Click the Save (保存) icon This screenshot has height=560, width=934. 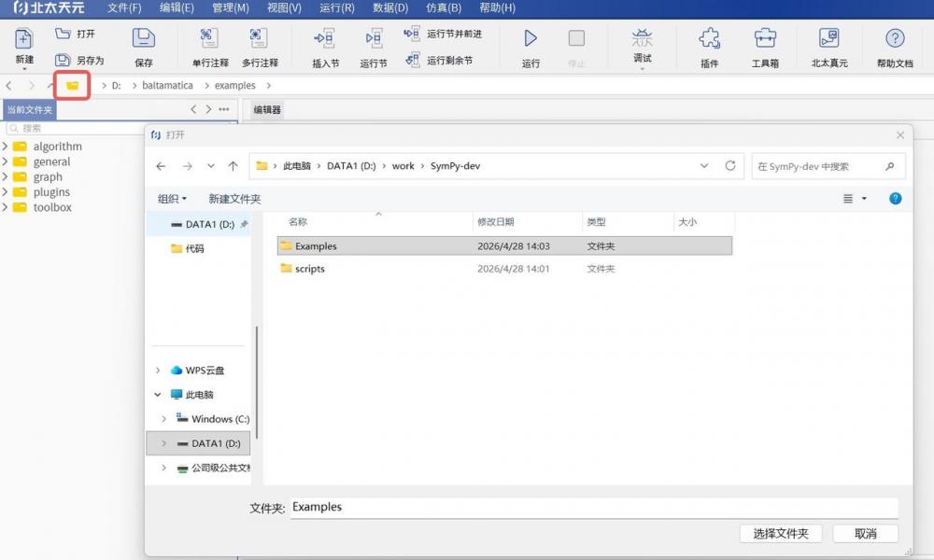click(143, 38)
